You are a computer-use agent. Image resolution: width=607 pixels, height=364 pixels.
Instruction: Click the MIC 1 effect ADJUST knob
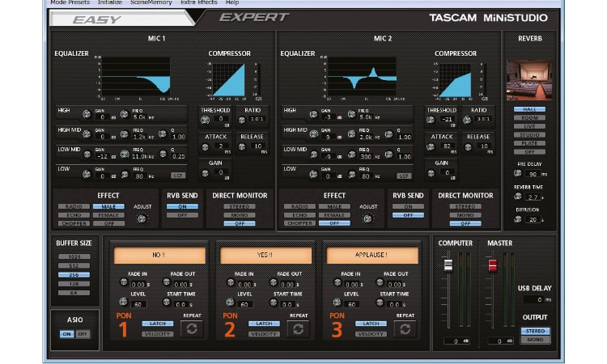(x=142, y=219)
